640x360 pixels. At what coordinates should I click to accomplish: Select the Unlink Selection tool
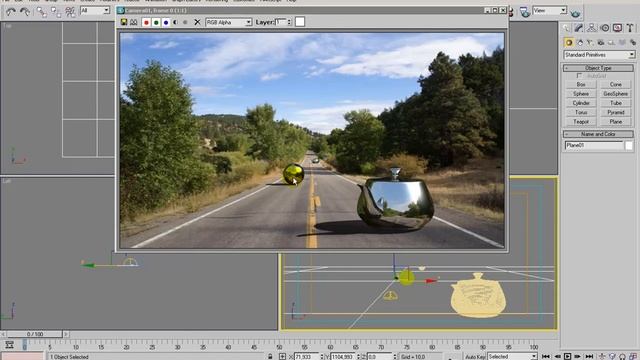tap(56, 12)
